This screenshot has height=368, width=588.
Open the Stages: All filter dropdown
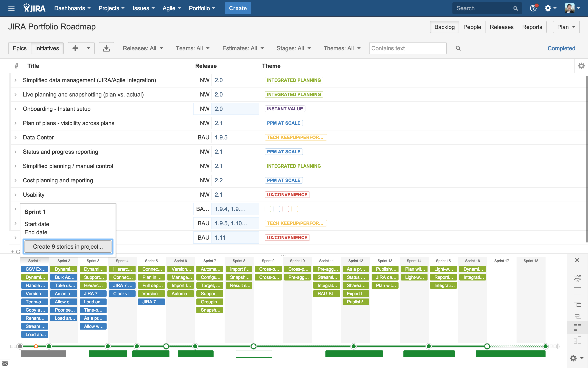(294, 48)
